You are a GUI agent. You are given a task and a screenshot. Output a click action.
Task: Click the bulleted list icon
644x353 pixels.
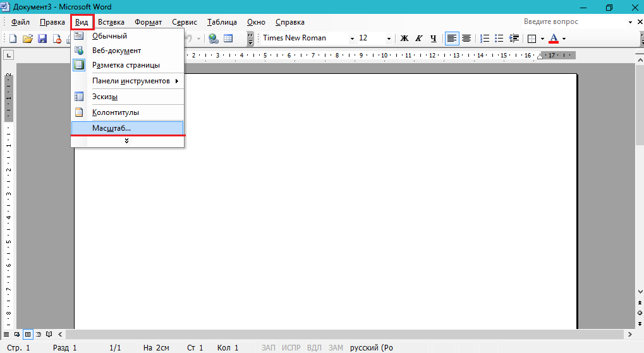(499, 39)
